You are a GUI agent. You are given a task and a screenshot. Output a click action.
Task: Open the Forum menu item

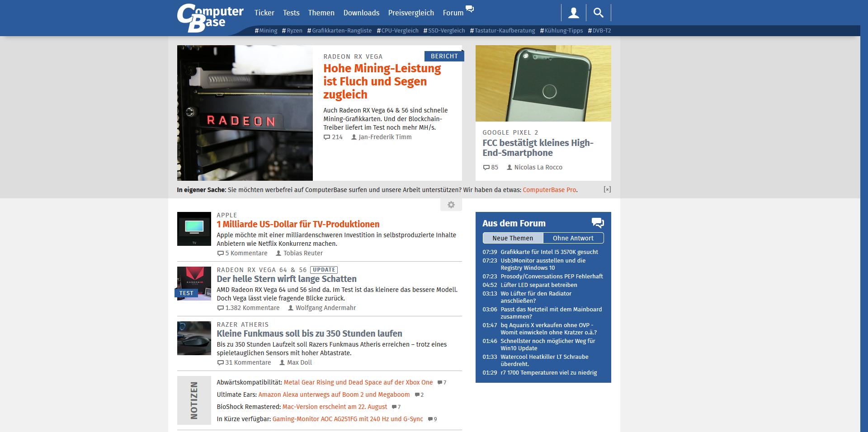coord(453,13)
